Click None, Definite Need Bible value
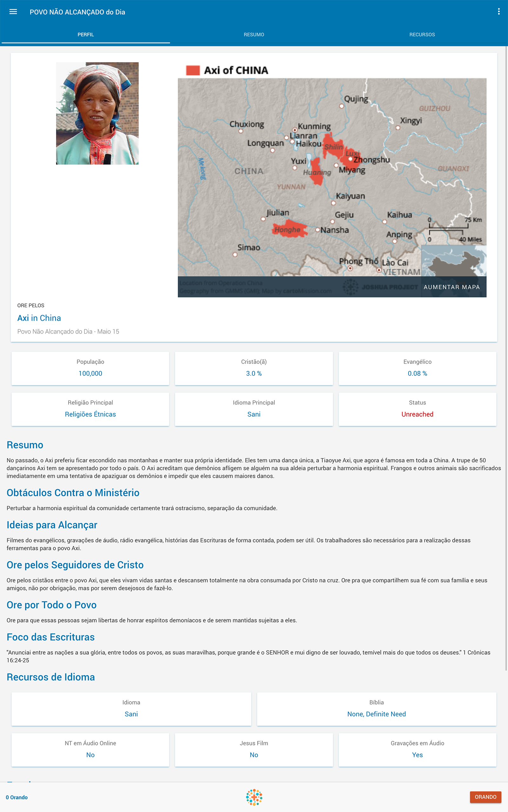The image size is (508, 812). [x=377, y=714]
